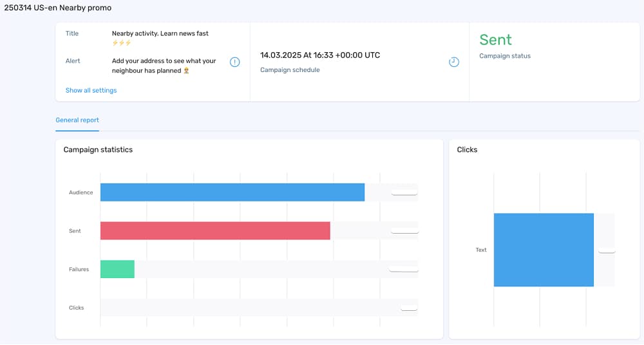
Task: Click the lightning bolt emojis under the title
Action: pyautogui.click(x=122, y=43)
